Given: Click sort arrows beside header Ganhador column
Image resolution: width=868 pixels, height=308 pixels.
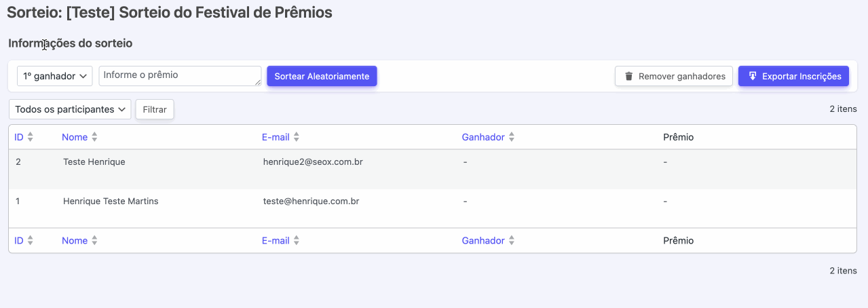Looking at the screenshot, I should pyautogui.click(x=512, y=137).
